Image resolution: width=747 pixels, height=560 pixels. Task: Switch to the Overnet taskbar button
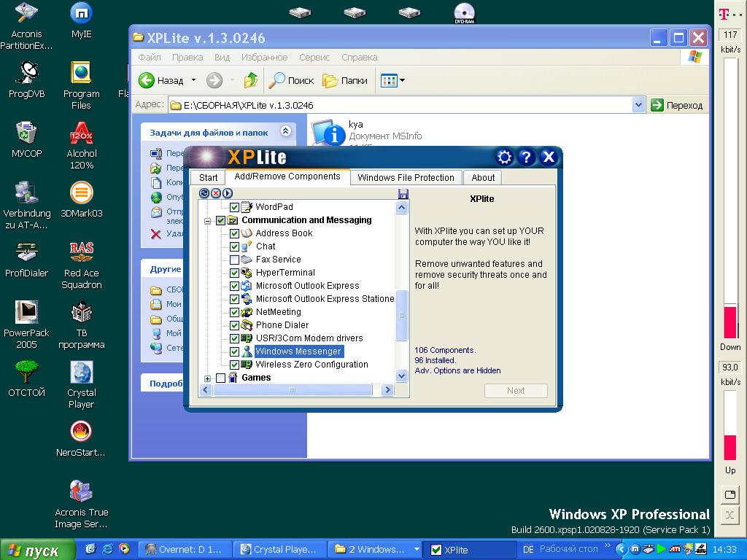(x=185, y=550)
